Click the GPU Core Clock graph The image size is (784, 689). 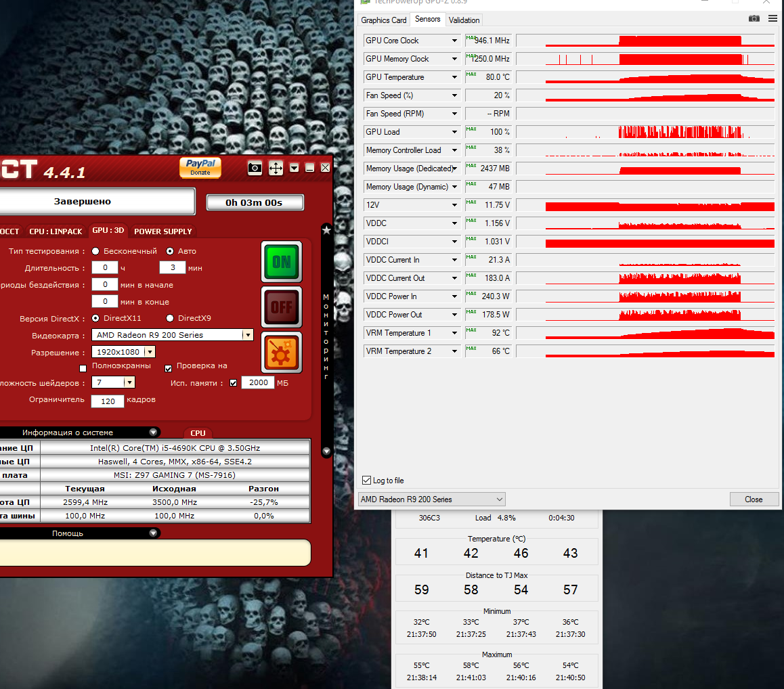pos(645,41)
